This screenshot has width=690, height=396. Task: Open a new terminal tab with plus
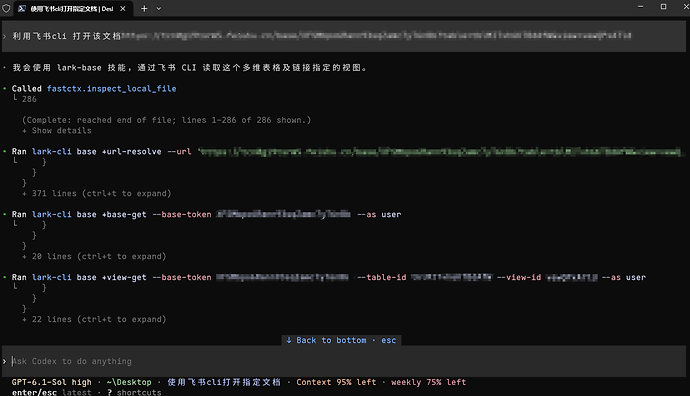(144, 8)
